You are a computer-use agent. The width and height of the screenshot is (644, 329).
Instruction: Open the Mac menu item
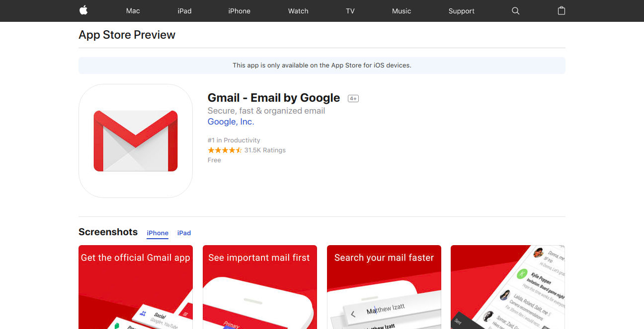coord(133,11)
